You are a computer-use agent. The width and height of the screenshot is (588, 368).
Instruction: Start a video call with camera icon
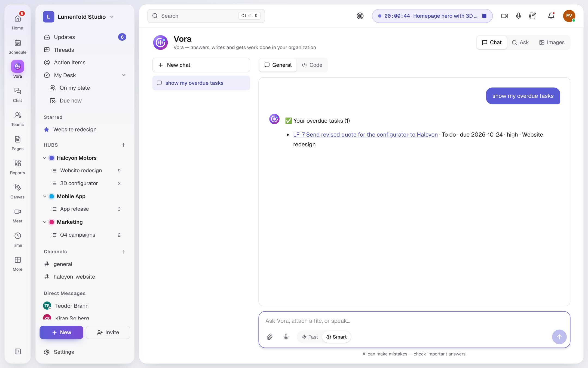click(505, 16)
